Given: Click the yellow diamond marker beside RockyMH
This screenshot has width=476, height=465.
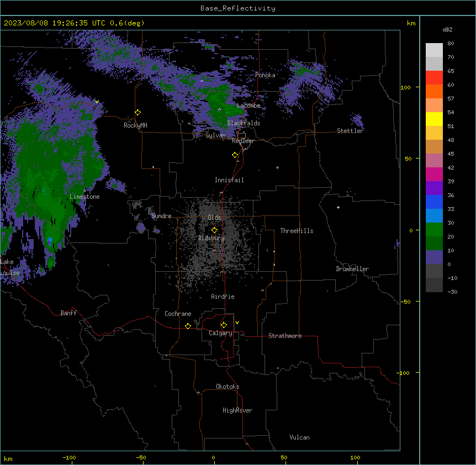Looking at the screenshot, I should coord(138,113).
